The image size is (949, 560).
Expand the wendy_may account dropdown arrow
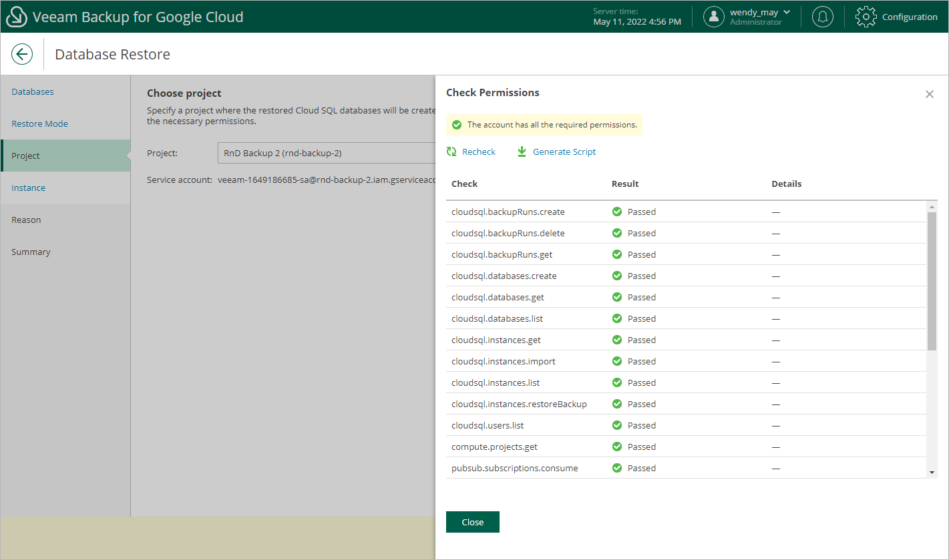(x=786, y=12)
